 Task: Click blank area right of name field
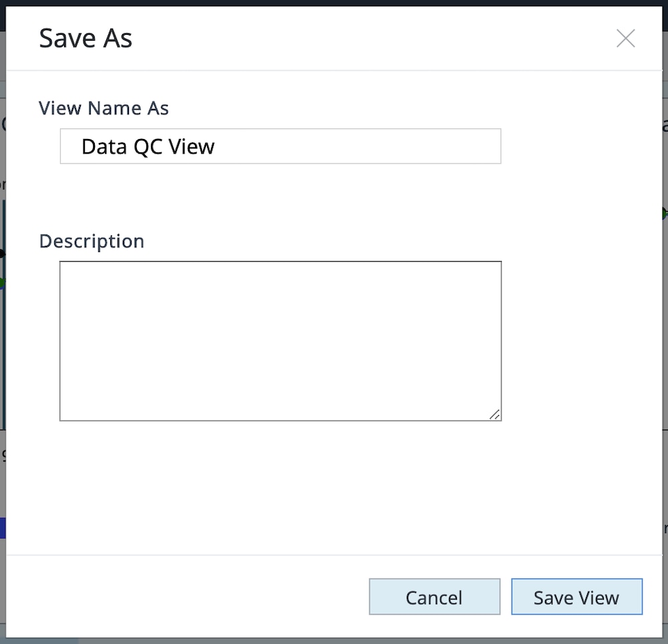574,146
